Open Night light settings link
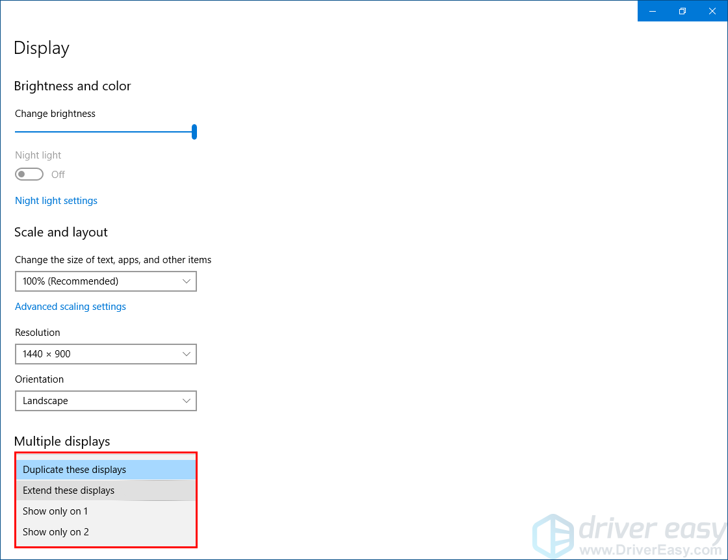728x560 pixels. tap(56, 201)
